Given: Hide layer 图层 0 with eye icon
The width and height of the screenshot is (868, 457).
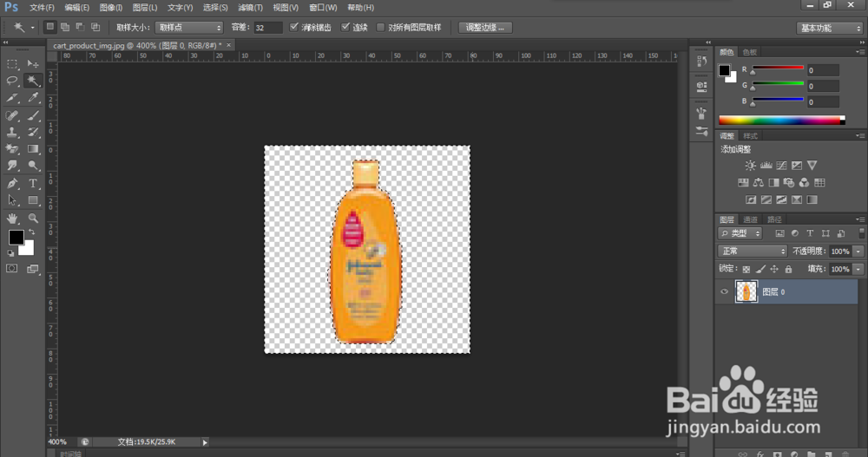Looking at the screenshot, I should pyautogui.click(x=724, y=291).
